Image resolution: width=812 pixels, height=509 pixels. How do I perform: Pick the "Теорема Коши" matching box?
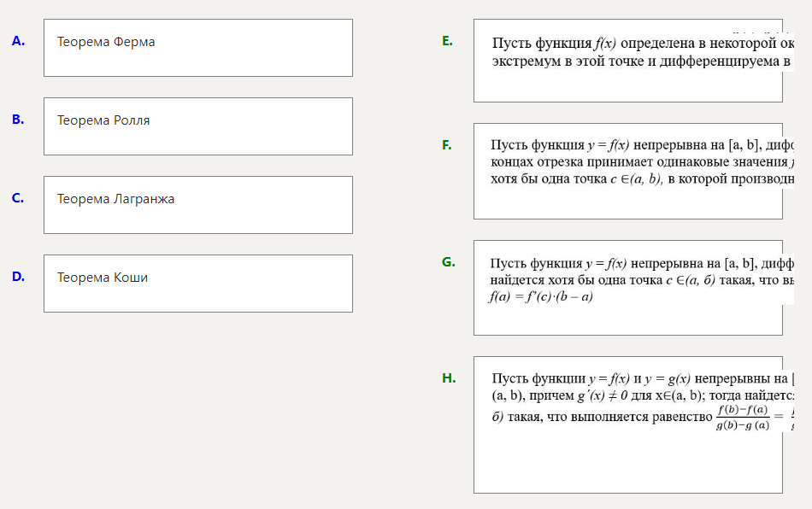(197, 284)
